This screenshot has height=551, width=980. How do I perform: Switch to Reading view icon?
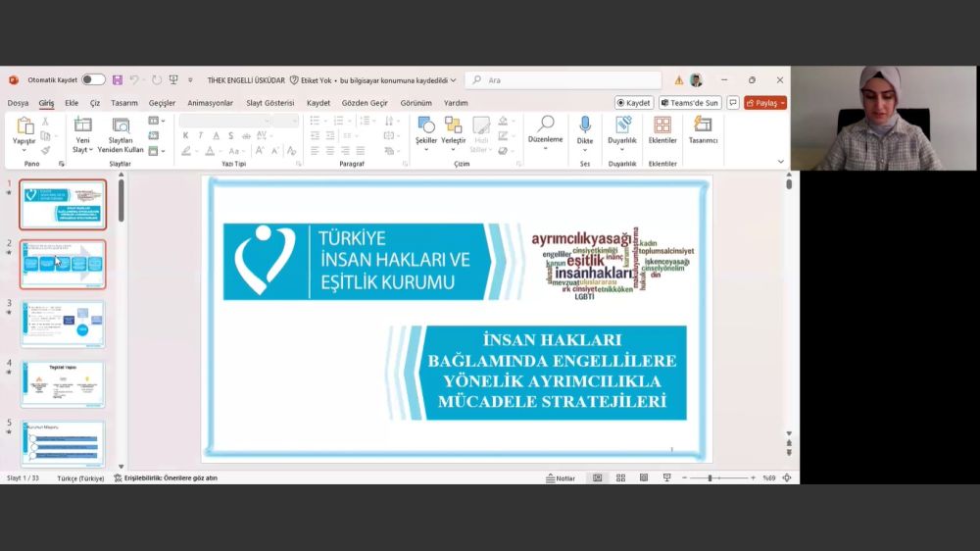tap(644, 477)
